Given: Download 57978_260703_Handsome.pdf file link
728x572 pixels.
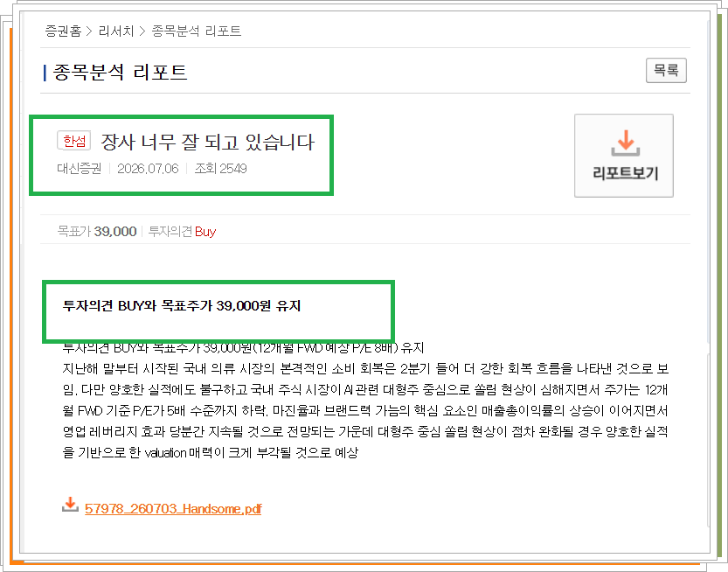Looking at the screenshot, I should 173,508.
